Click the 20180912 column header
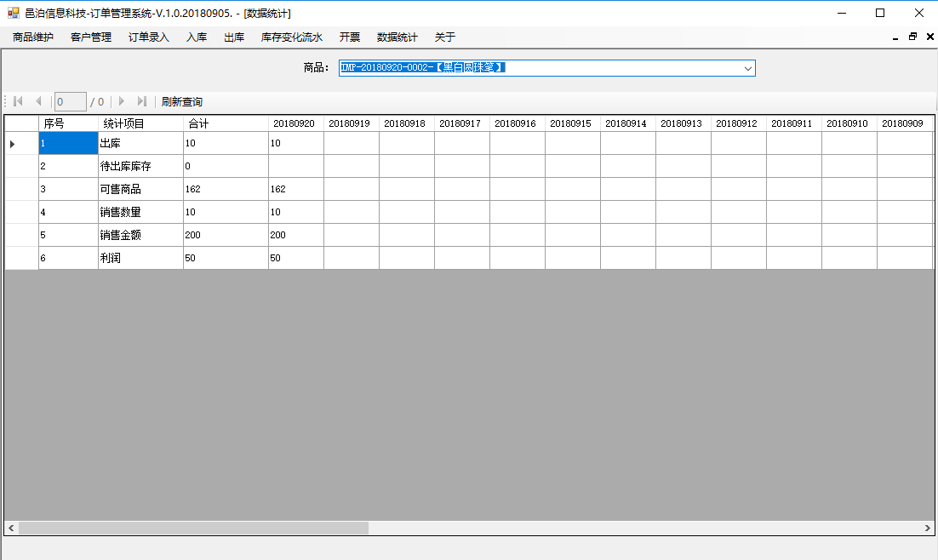 [x=738, y=123]
